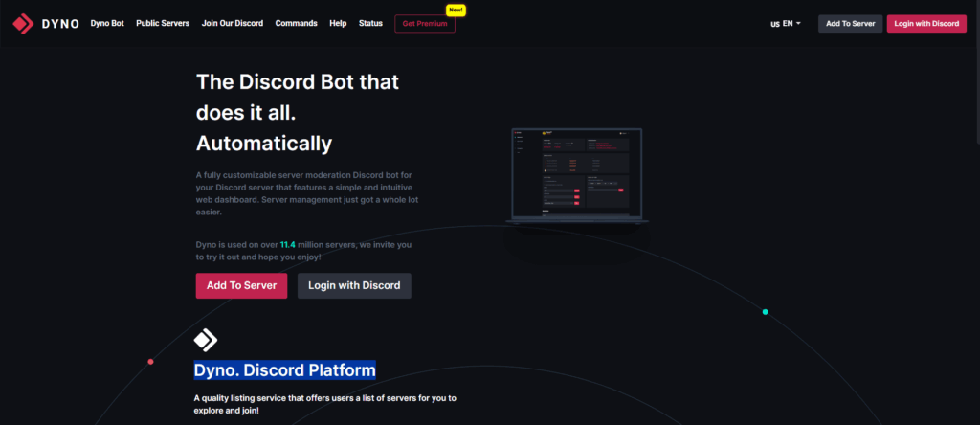View the Status page
This screenshot has width=980, height=425.
pos(370,23)
